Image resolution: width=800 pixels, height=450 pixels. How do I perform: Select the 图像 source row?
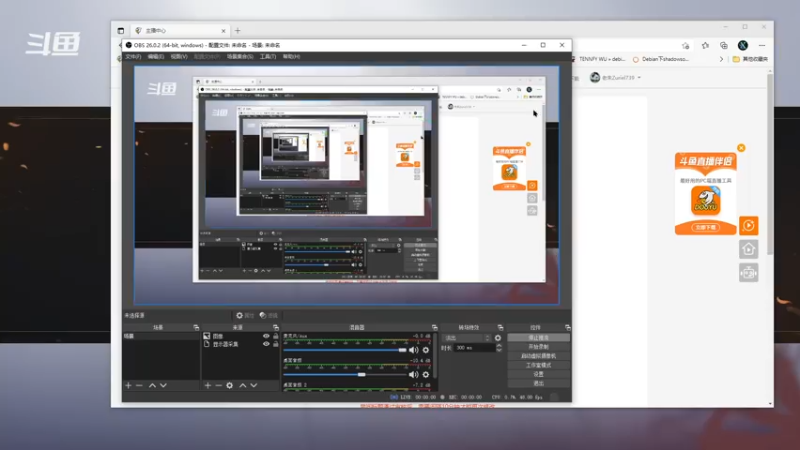coord(241,336)
